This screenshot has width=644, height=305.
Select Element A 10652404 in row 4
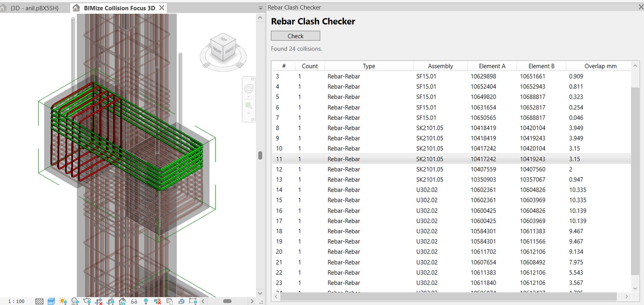(x=483, y=87)
